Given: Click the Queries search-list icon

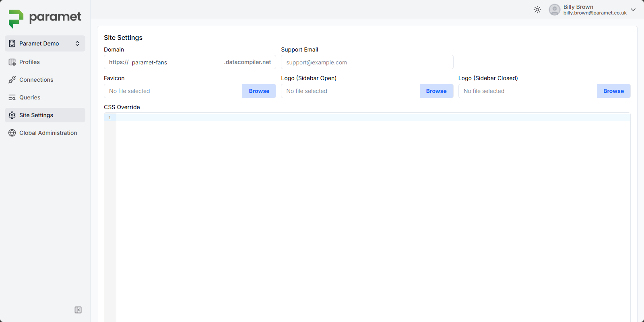Looking at the screenshot, I should [x=12, y=97].
